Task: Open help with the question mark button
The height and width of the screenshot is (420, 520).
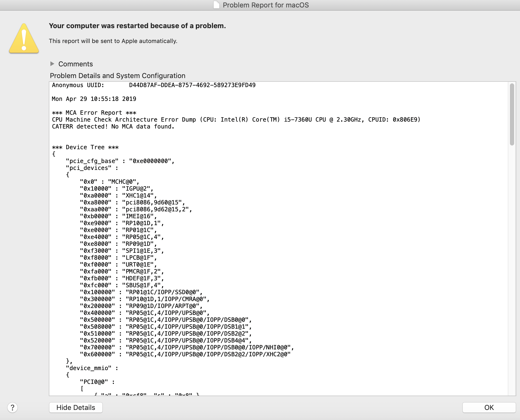Action: pyautogui.click(x=12, y=408)
